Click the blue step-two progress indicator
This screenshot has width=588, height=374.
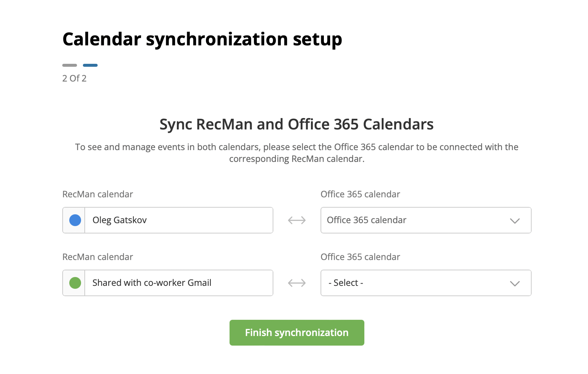(x=90, y=65)
